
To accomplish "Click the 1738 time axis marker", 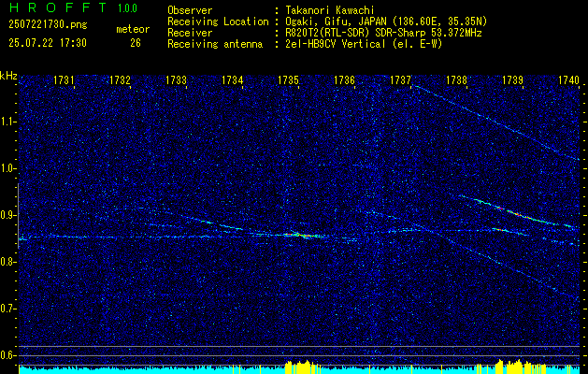I will pyautogui.click(x=456, y=79).
